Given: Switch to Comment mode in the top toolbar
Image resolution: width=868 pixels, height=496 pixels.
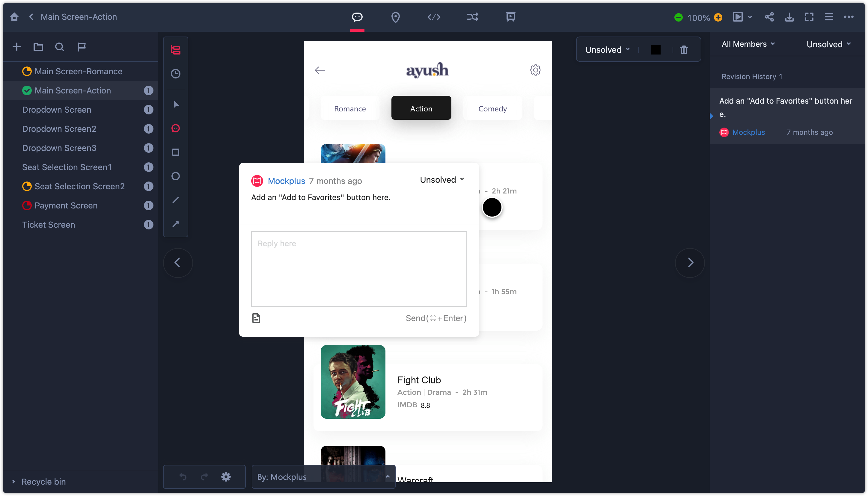Looking at the screenshot, I should (357, 17).
